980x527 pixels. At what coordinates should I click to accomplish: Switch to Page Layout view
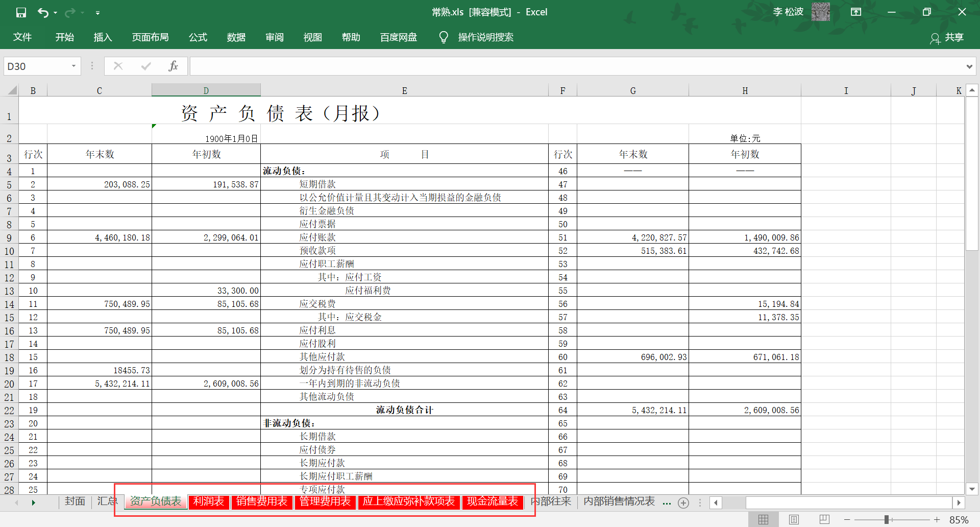point(794,519)
